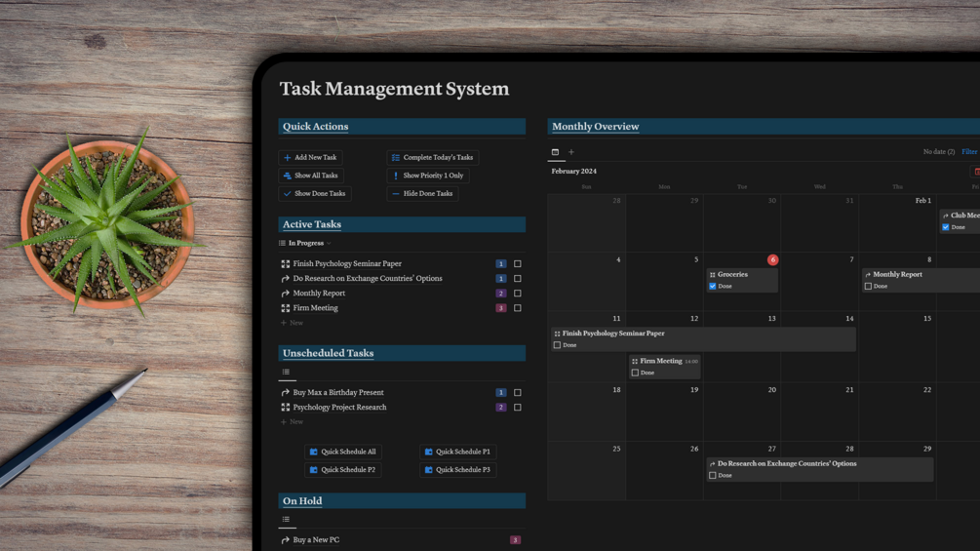The height and width of the screenshot is (551, 980).
Task: Open the Quick Actions heading
Action: (x=316, y=126)
